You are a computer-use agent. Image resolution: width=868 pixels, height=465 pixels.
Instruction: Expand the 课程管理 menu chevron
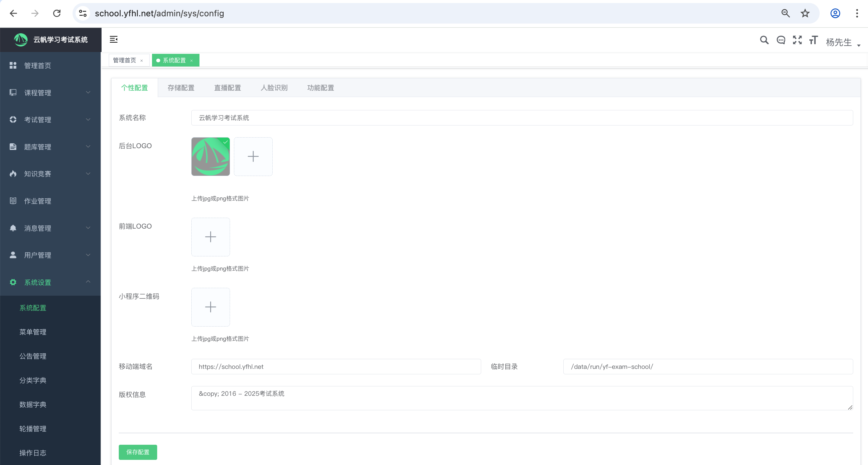pos(88,93)
